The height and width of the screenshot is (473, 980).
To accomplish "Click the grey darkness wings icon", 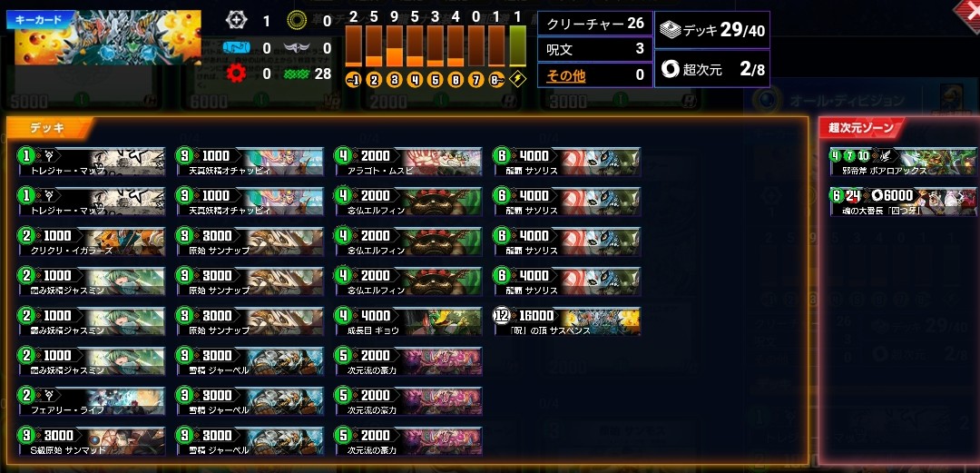I will (x=296, y=47).
